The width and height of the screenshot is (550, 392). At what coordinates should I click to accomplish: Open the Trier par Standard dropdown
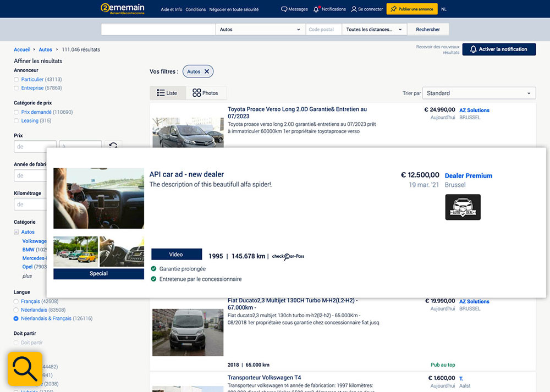[479, 93]
